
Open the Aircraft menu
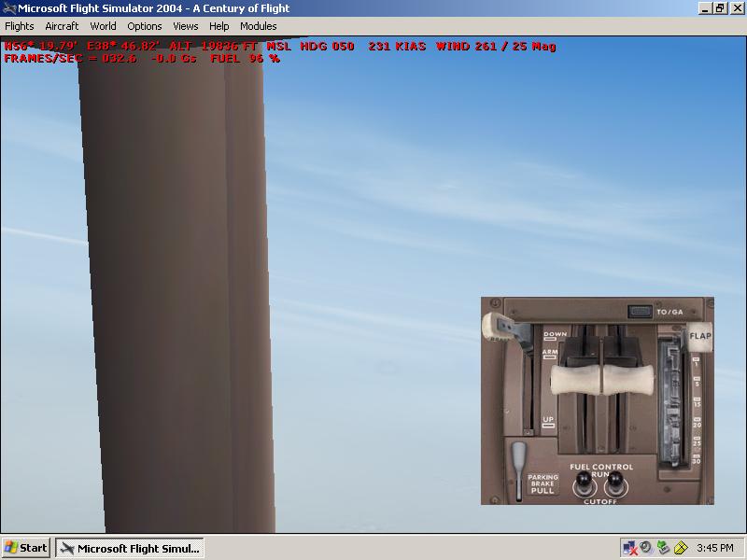coord(62,26)
